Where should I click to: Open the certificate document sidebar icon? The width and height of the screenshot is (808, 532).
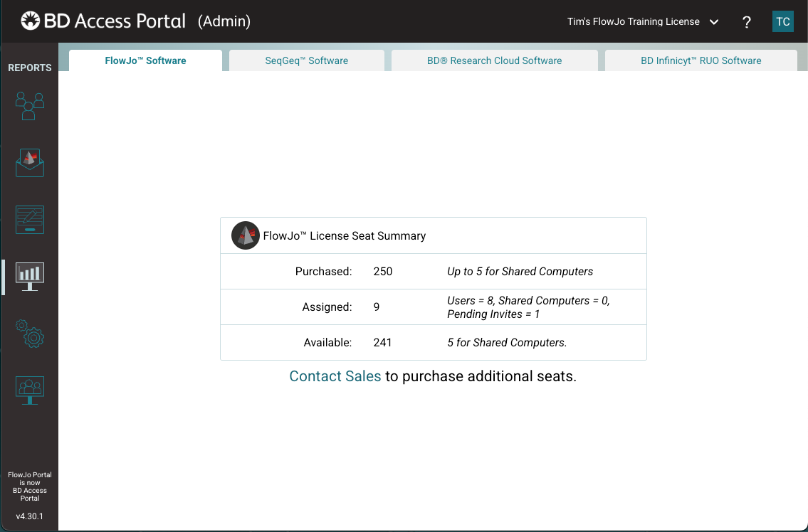[x=29, y=220]
